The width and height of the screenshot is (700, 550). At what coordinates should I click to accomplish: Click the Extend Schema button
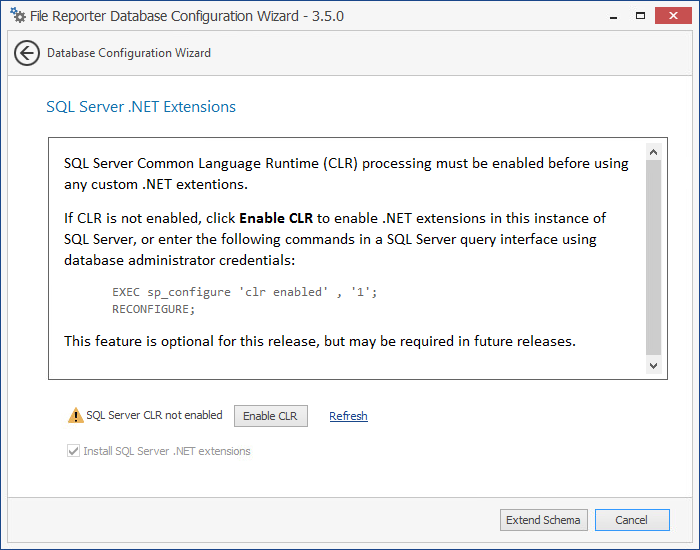tap(543, 520)
